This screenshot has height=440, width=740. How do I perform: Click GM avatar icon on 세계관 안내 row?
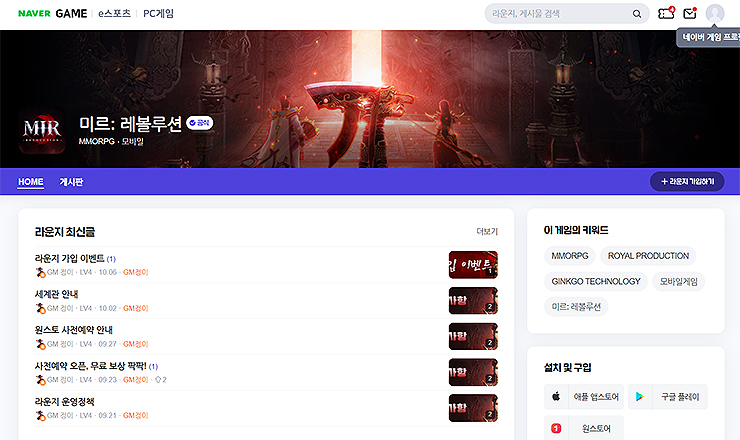41,308
